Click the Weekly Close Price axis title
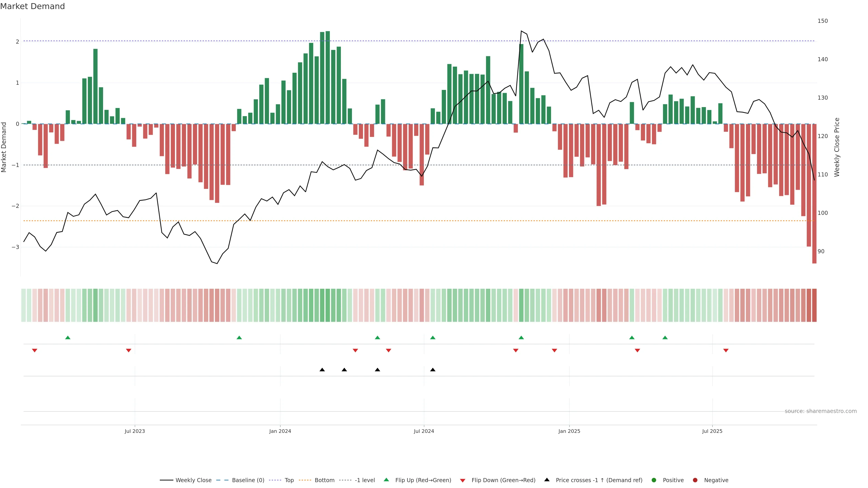 tap(837, 147)
